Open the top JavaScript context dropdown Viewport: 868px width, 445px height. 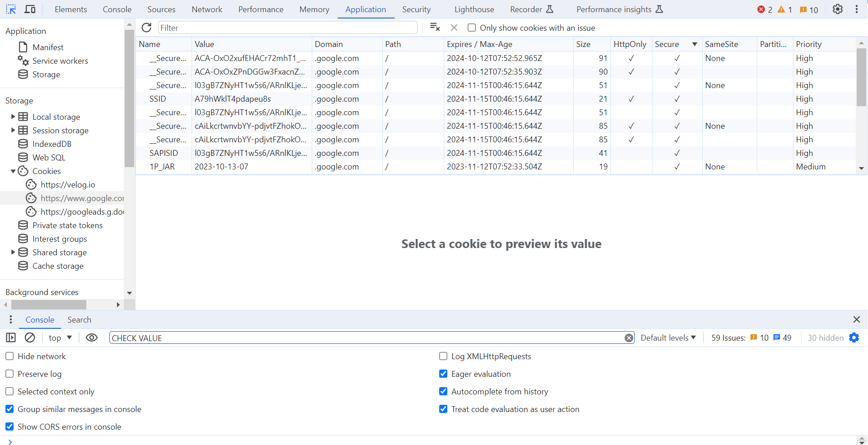(61, 337)
